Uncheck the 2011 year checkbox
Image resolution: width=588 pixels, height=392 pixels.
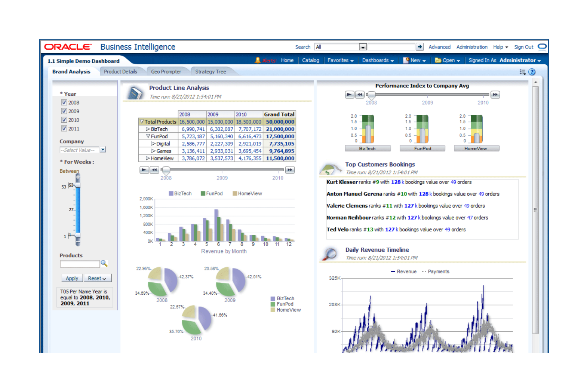tap(64, 128)
